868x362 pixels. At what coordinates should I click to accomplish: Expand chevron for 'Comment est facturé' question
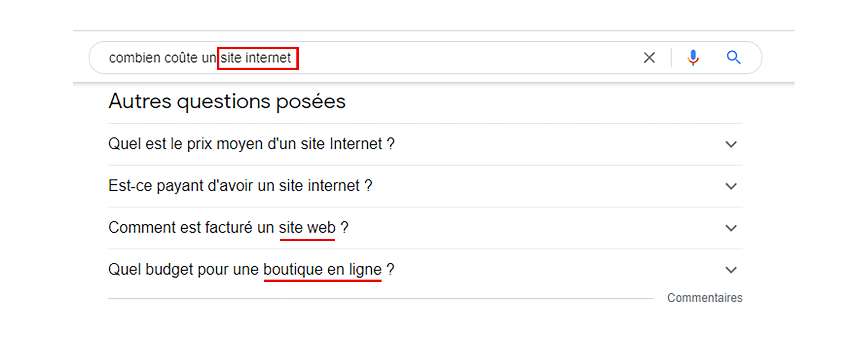coord(731,228)
